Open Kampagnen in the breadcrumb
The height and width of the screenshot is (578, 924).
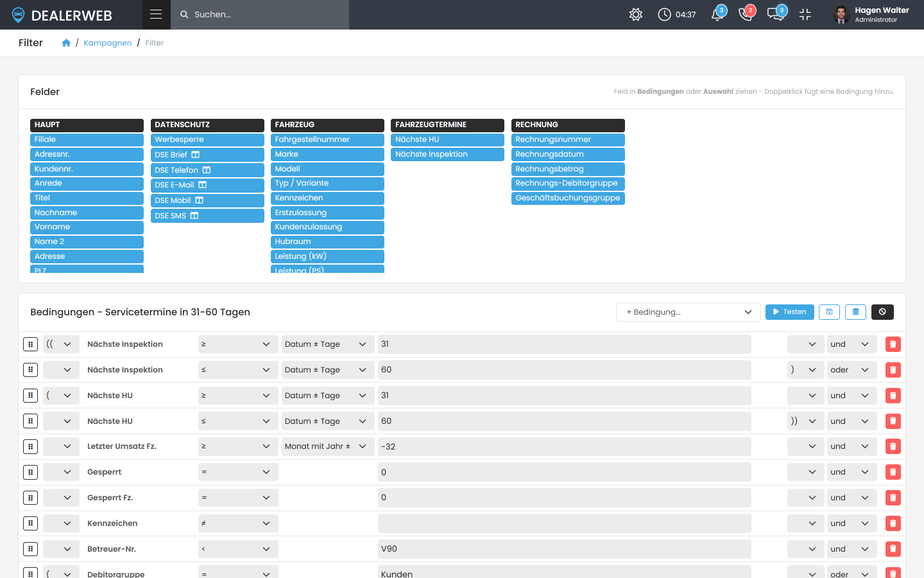(108, 43)
